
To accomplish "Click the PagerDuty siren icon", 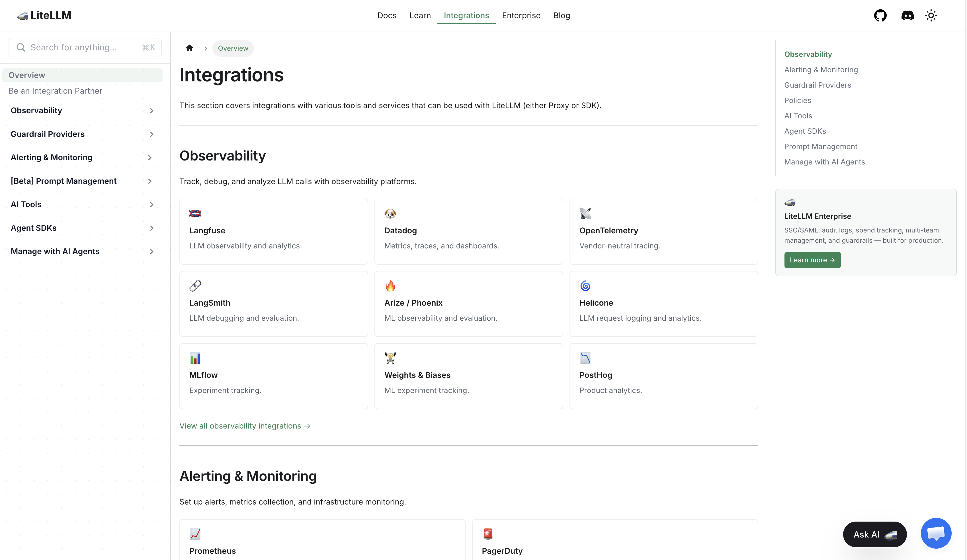I will click(x=488, y=534).
